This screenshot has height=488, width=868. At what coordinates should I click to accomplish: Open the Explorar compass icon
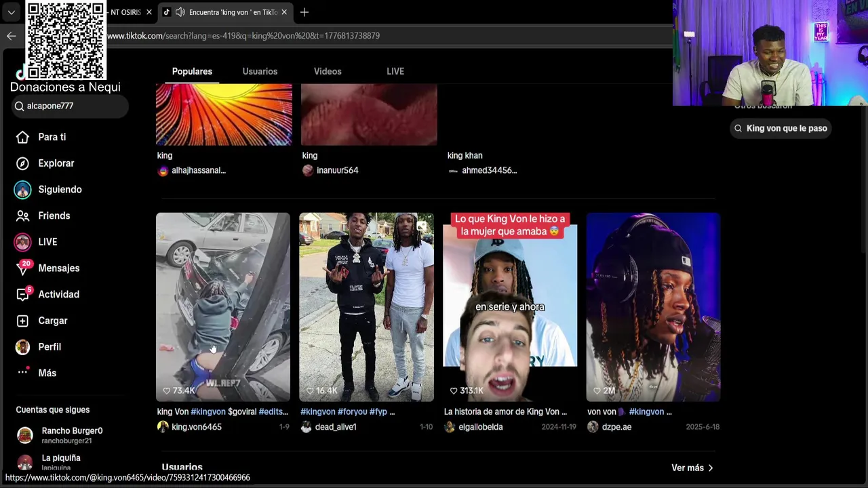(x=22, y=163)
